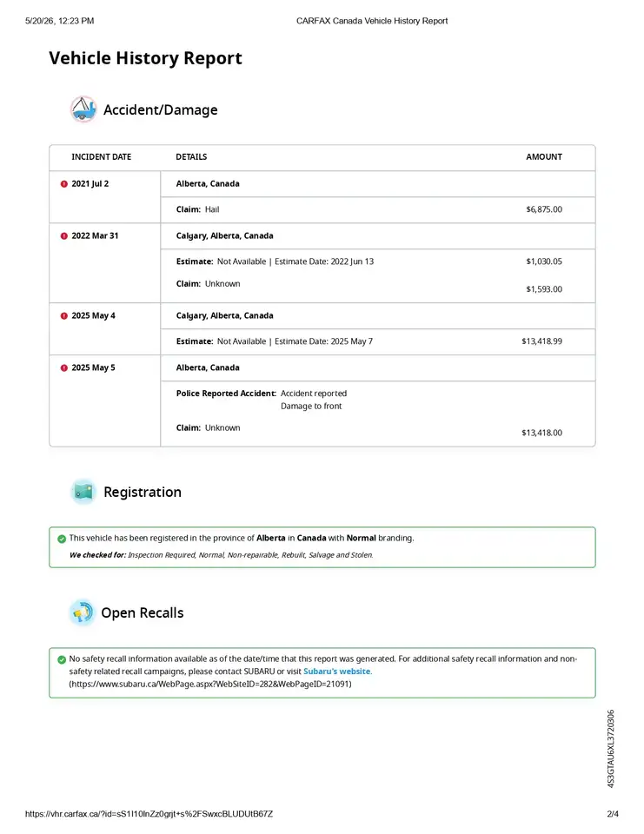Click green checkmark in Open Recalls box
Image resolution: width=644 pixels, height=834 pixels.
tap(62, 659)
